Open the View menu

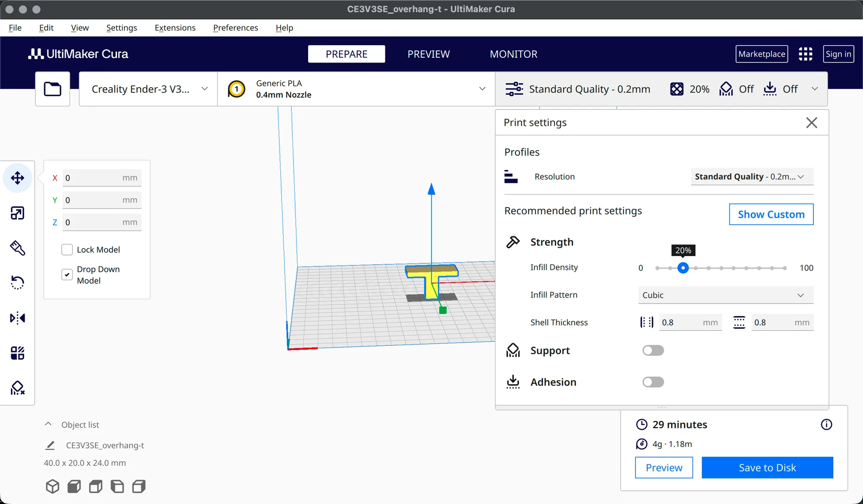point(80,28)
